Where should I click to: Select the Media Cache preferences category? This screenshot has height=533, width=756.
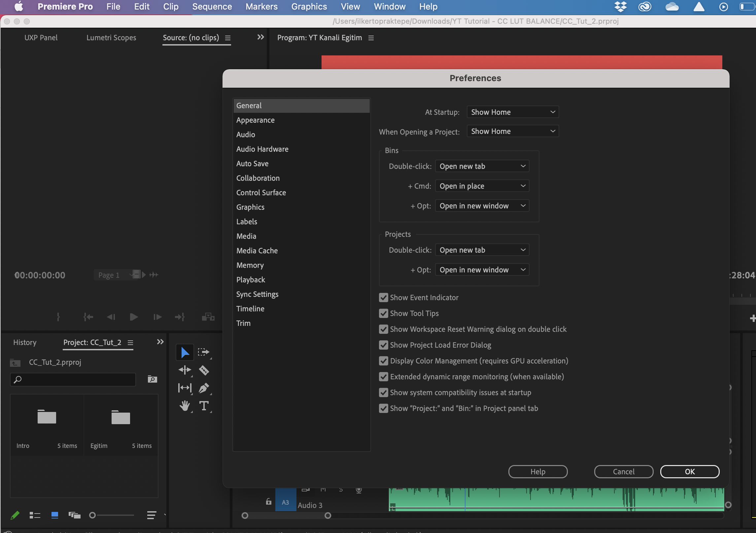coord(257,251)
